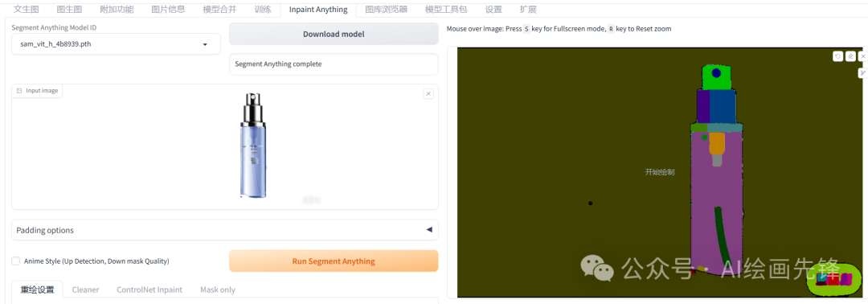Select the 重绘设置 sub-tab
This screenshot has height=304, width=868.
click(37, 290)
